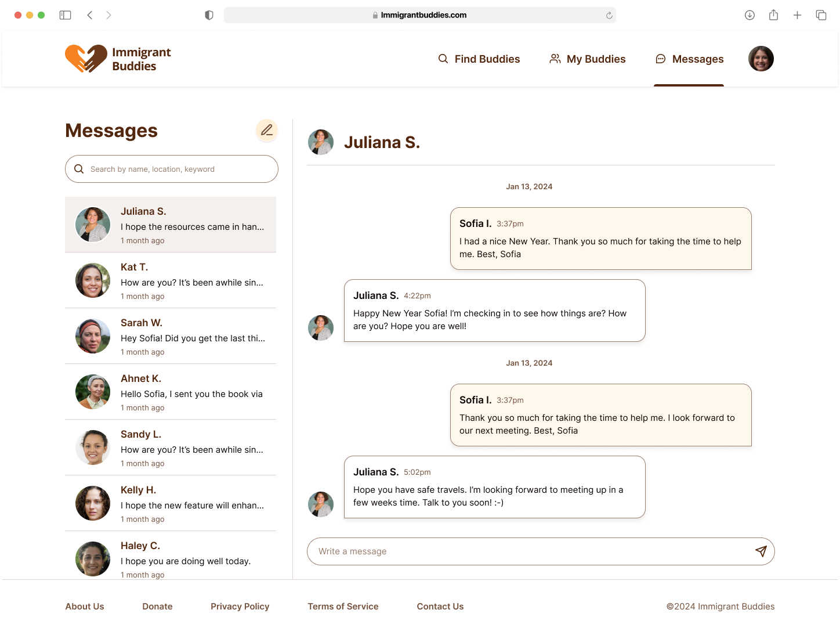The height and width of the screenshot is (635, 840).
Task: Open conversation with Kelly H.
Action: tap(171, 503)
